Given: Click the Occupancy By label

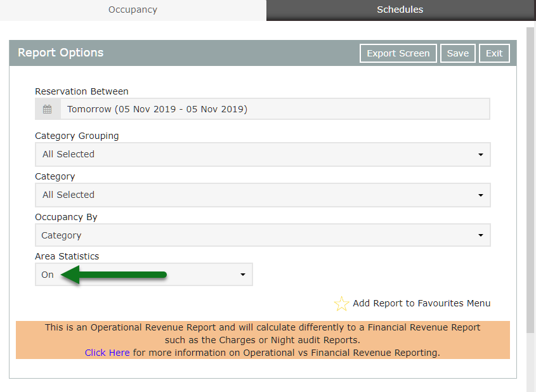Looking at the screenshot, I should tap(66, 217).
